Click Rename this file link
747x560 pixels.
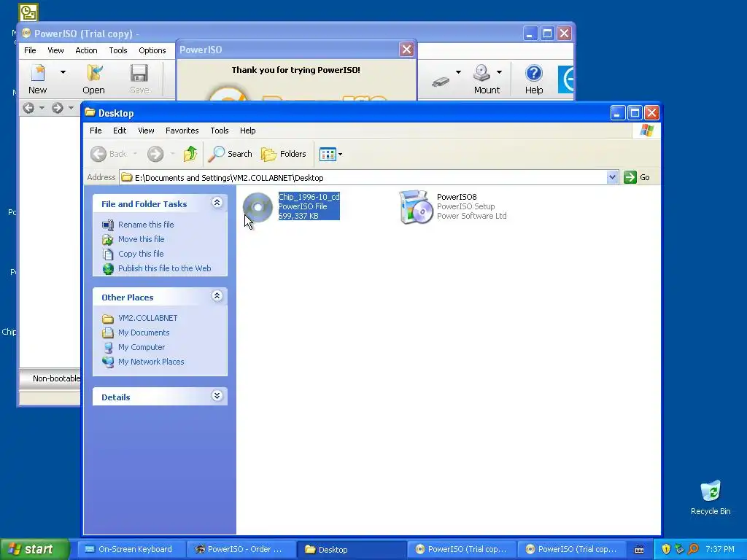146,225
